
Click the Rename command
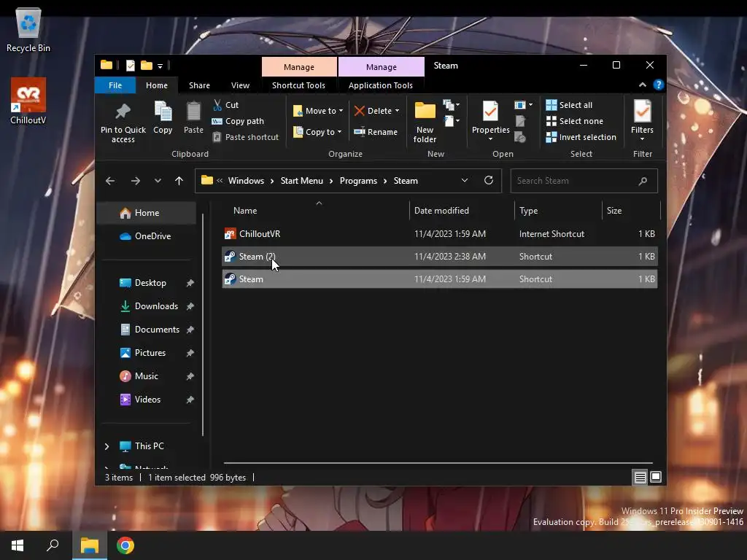[x=376, y=132]
